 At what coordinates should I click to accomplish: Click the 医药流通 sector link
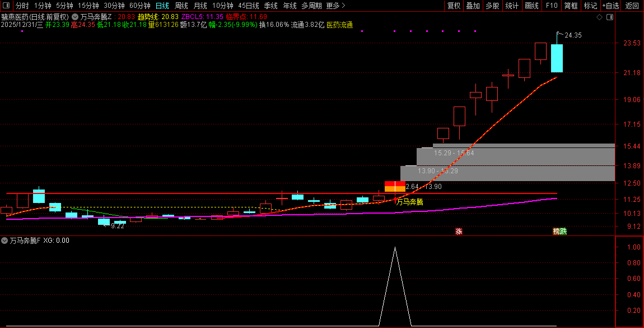click(340, 25)
